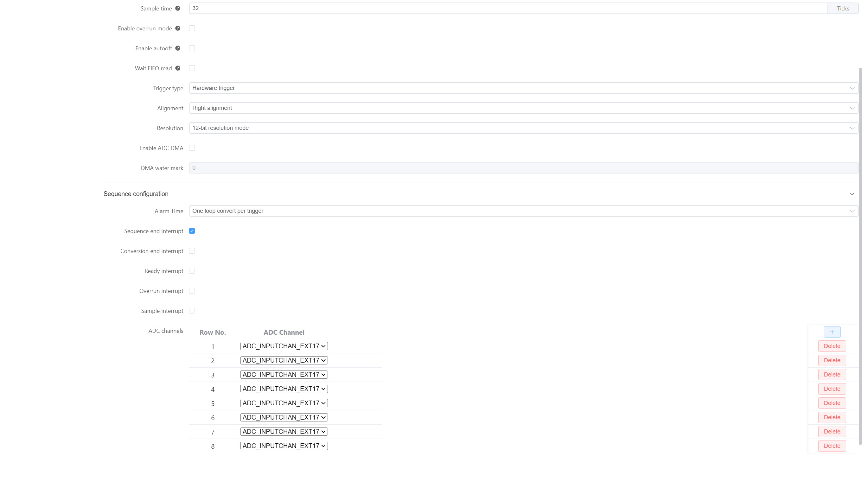The width and height of the screenshot is (868, 481).
Task: Tick the Conversion end interrupt checkbox
Action: 192,251
